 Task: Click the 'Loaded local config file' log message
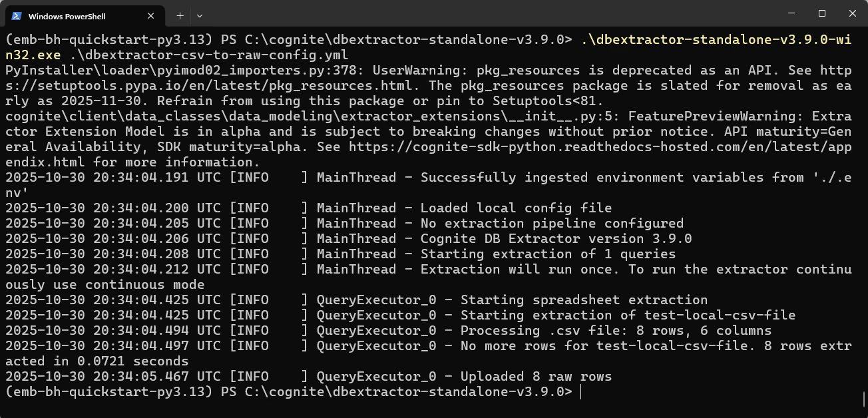tap(516, 208)
